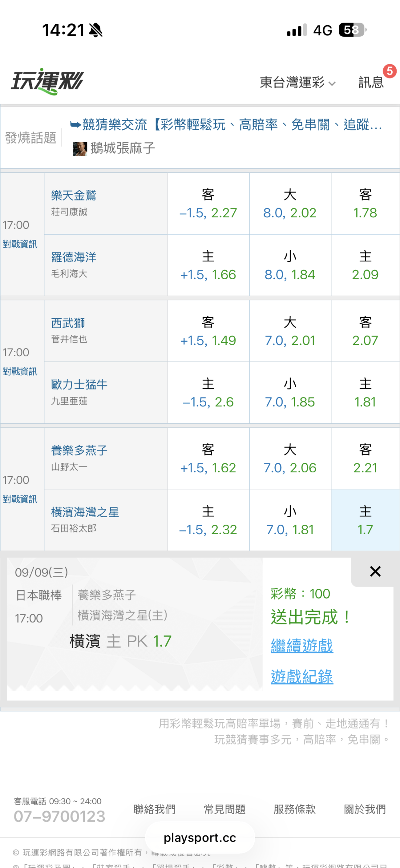Tap the arrow icon beside the hot topic
400x868 pixels.
pos(76,125)
